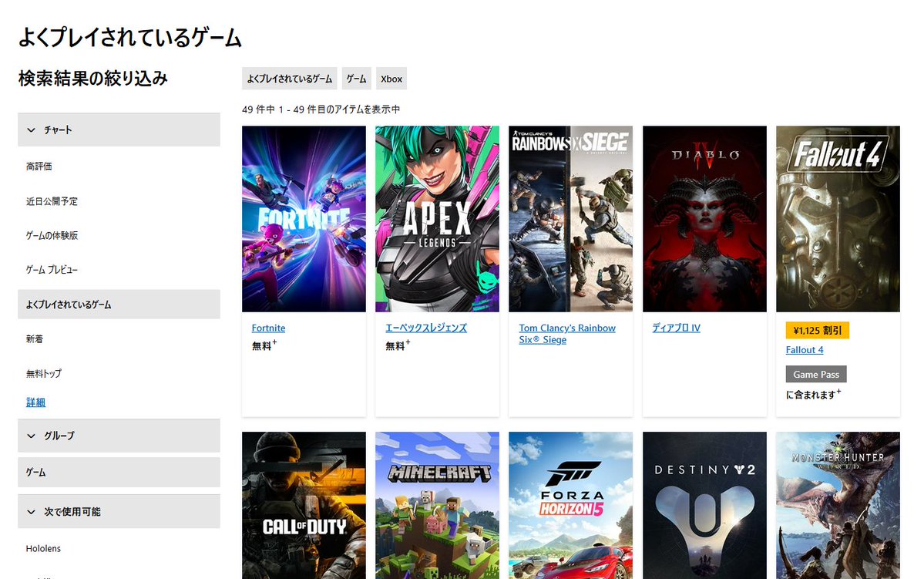
Task: Click the に含まれます text under Game Pass
Action: [x=812, y=395]
